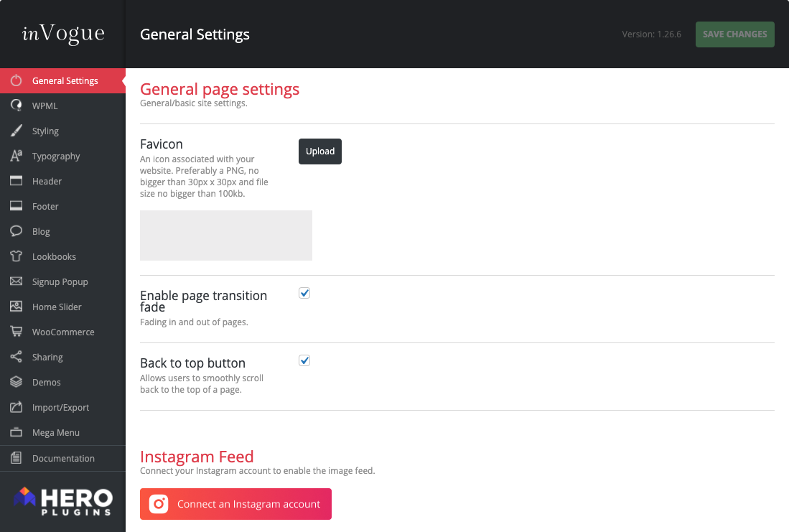Connect an Instagram account

(x=235, y=504)
